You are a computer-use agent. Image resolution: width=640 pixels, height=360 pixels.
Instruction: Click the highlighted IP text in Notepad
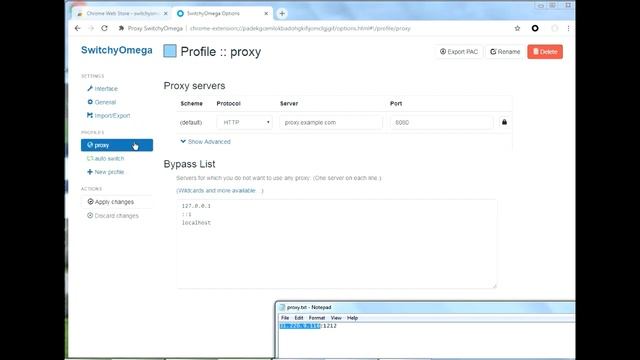[x=300, y=326]
